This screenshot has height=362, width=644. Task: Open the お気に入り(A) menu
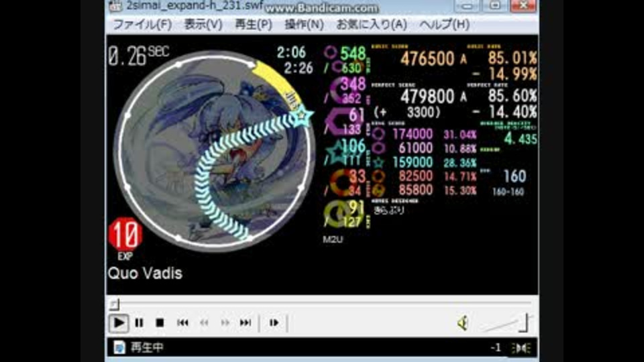click(x=371, y=25)
